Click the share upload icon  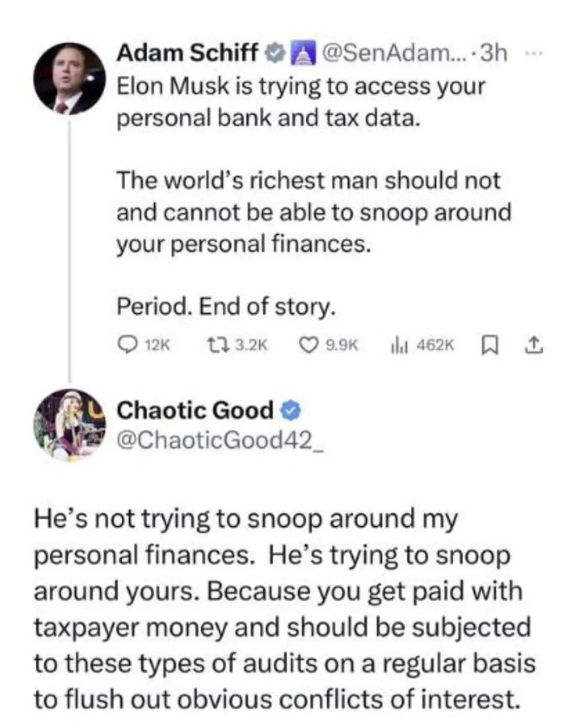click(x=533, y=345)
